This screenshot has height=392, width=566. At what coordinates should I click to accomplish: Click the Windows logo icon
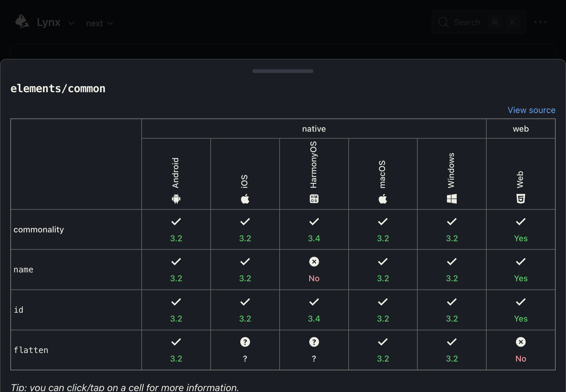coord(452,199)
